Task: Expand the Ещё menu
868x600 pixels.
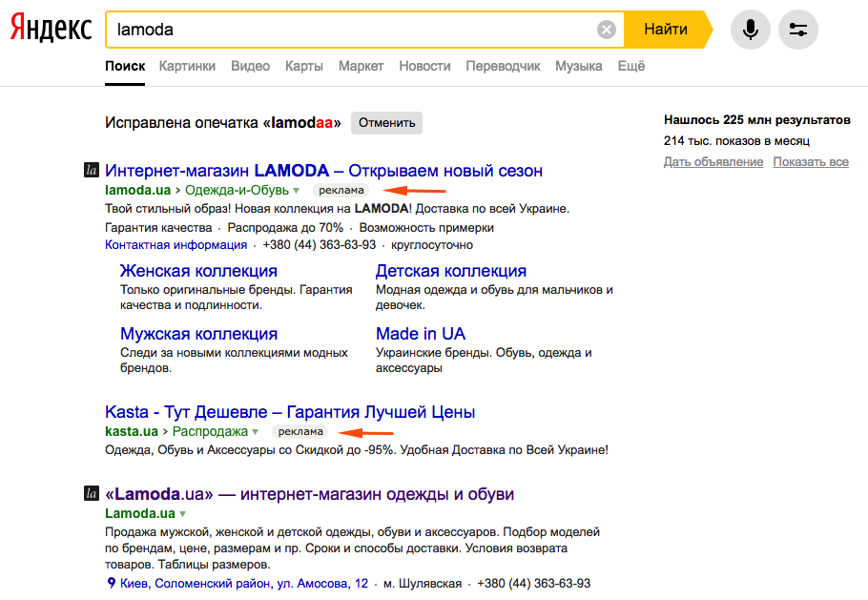Action: (631, 67)
